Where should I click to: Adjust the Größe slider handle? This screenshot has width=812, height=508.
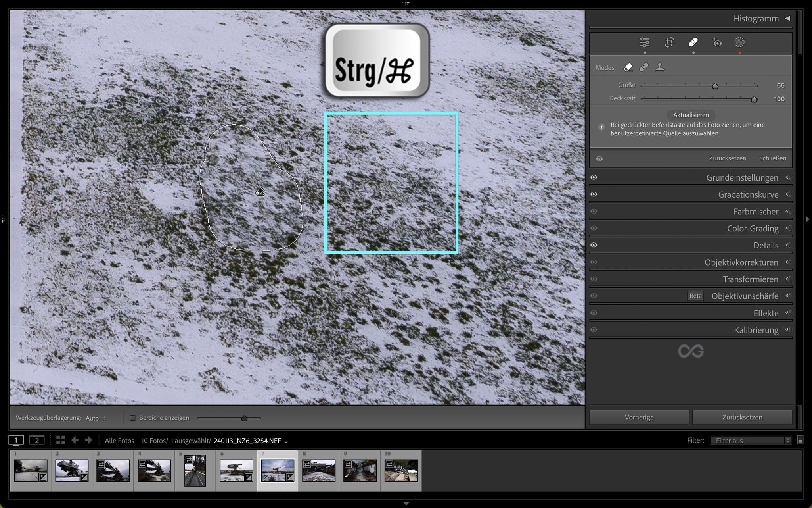pyautogui.click(x=715, y=86)
